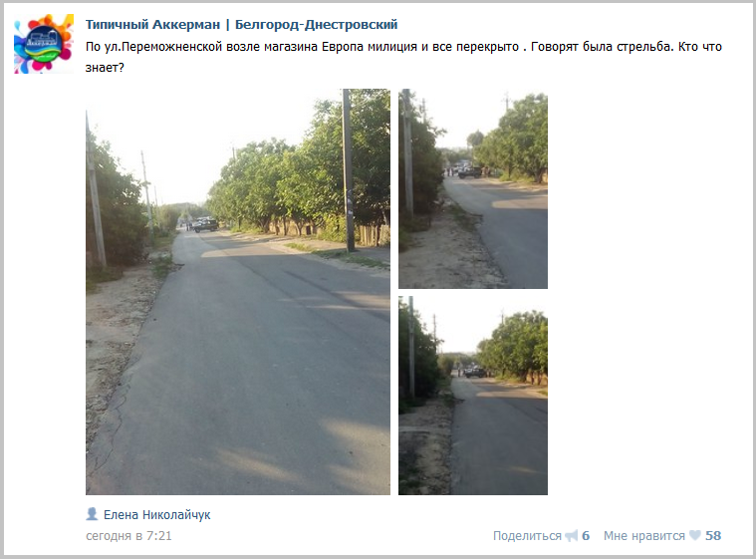The height and width of the screenshot is (559, 756).
Task: Click the post text mentioning магазина Европа
Action: [x=403, y=57]
